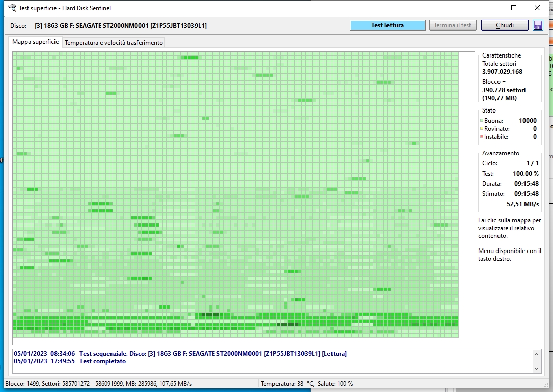Click the (190,77 MB) block size text
This screenshot has height=392, width=553.
[x=500, y=98]
